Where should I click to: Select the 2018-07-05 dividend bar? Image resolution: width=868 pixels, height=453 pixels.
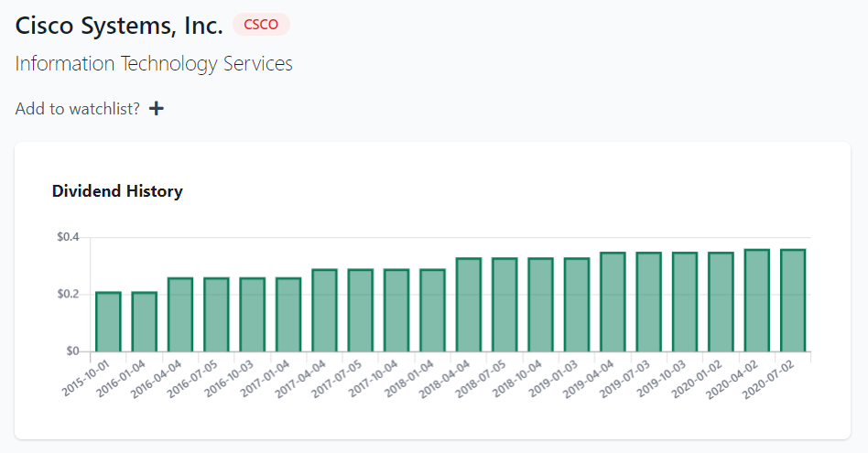pos(505,305)
